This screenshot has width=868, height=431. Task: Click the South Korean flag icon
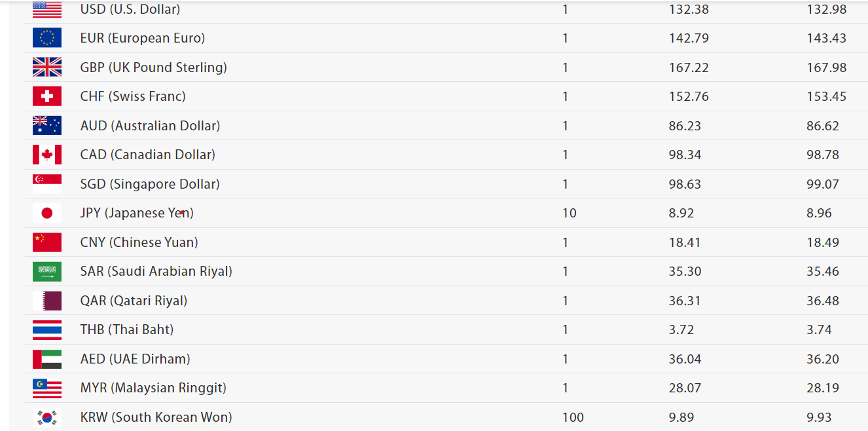click(x=47, y=417)
